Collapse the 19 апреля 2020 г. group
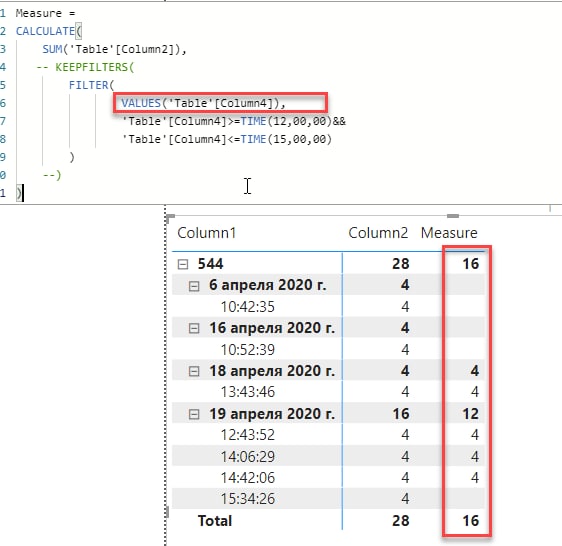562x546 pixels. click(x=194, y=414)
